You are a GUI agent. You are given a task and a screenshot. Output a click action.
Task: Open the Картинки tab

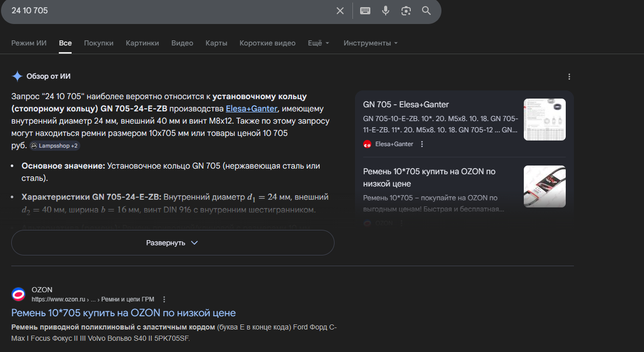tap(142, 43)
